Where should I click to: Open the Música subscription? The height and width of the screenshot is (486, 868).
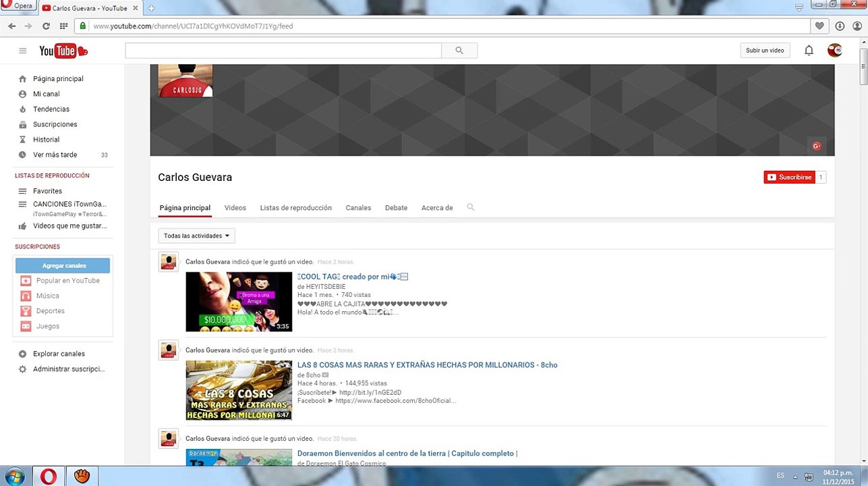pyautogui.click(x=48, y=296)
